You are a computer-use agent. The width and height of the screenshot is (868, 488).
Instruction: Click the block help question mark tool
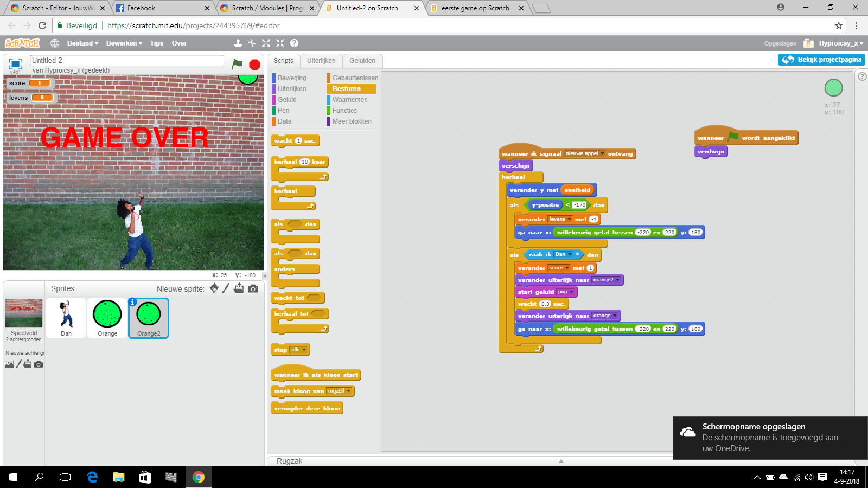click(294, 43)
